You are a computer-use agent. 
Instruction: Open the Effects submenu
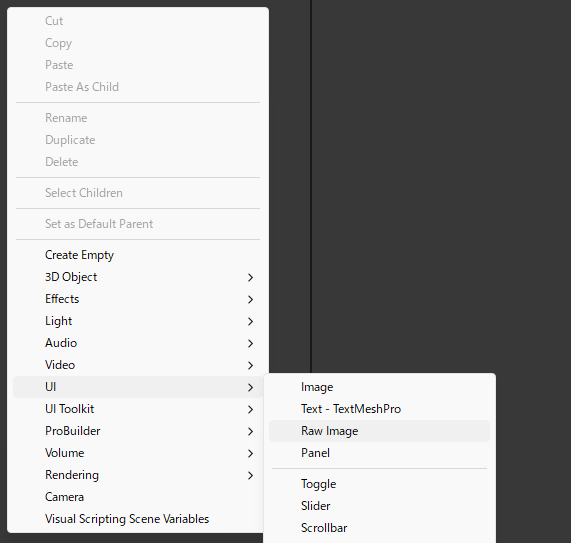(138, 299)
